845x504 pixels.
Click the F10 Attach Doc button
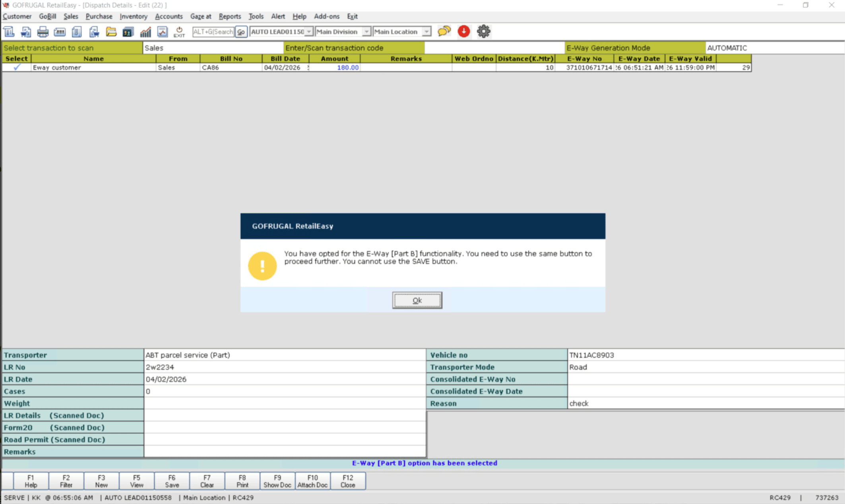pyautogui.click(x=312, y=481)
